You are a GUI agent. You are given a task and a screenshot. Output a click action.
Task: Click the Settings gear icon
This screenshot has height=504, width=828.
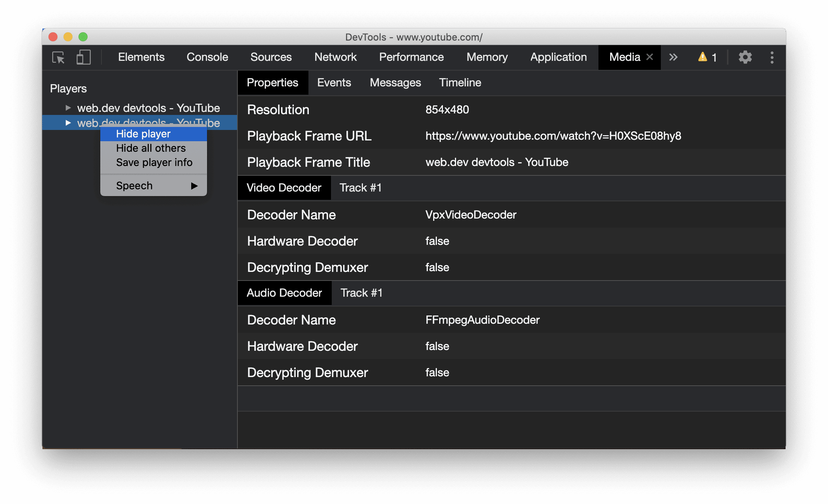744,57
